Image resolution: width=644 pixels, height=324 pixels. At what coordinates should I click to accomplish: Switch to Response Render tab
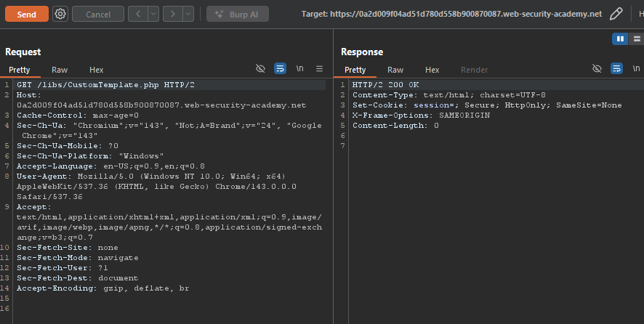coord(474,70)
